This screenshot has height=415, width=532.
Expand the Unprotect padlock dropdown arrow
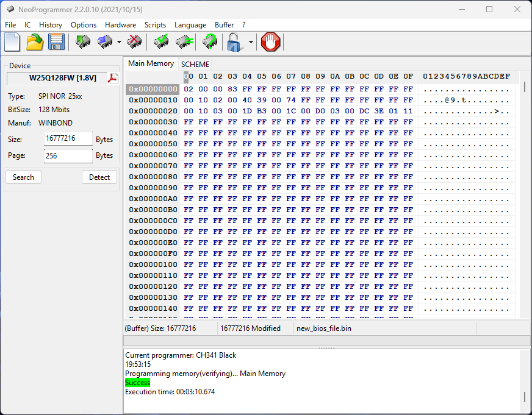(x=251, y=43)
